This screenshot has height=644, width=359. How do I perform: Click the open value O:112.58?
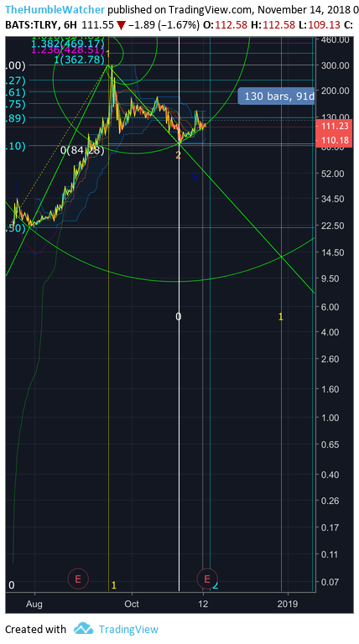tap(225, 25)
